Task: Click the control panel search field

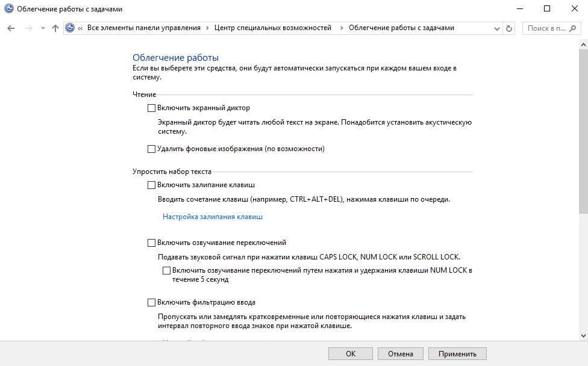Action: pos(551,28)
